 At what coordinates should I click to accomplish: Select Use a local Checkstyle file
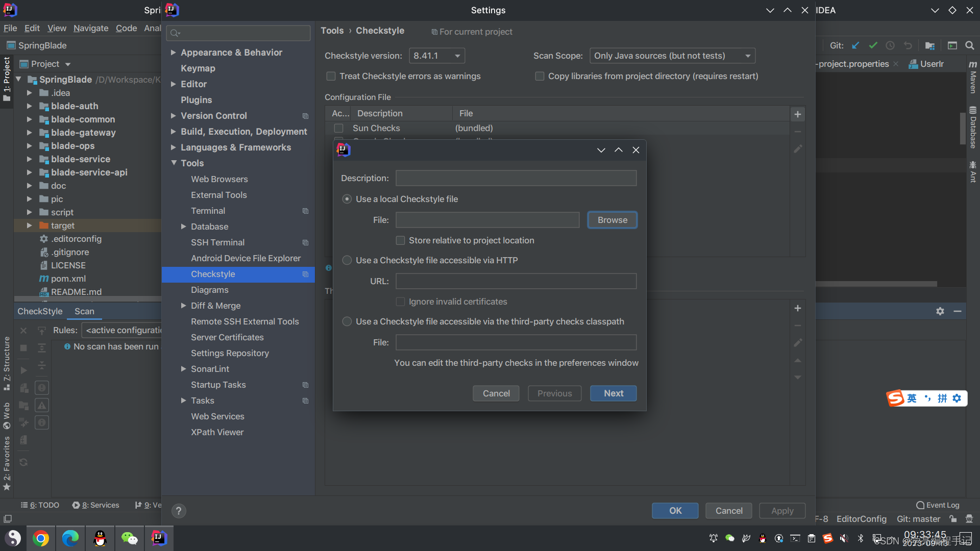click(x=347, y=199)
